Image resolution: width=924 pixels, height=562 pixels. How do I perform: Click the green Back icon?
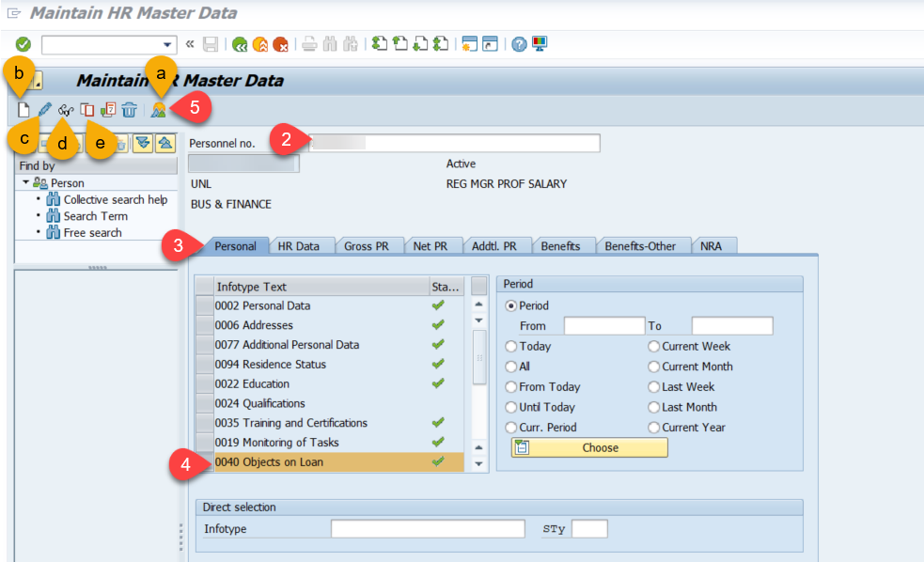pyautogui.click(x=240, y=44)
